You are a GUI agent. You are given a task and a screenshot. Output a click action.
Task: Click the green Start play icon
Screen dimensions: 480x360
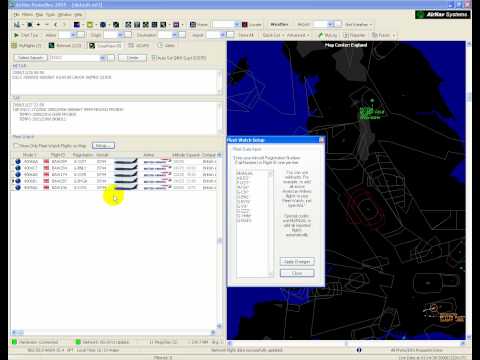[x=16, y=35]
